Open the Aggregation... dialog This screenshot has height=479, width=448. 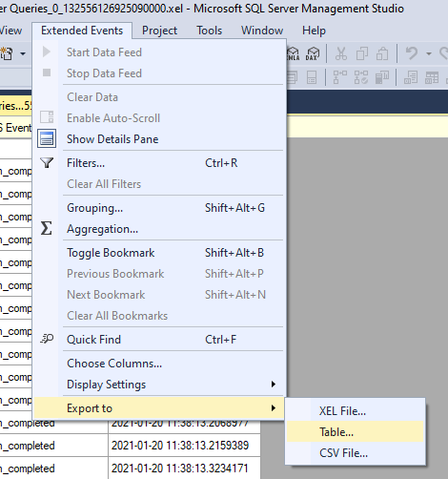tap(159, 229)
